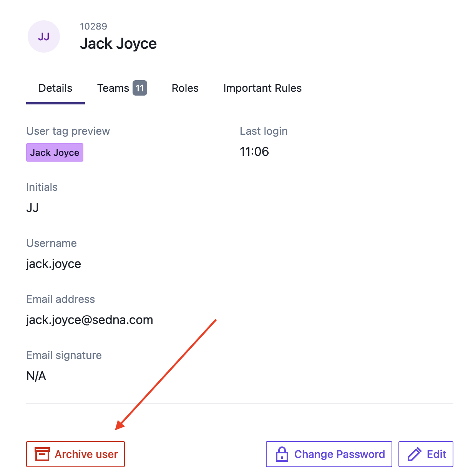Image resolution: width=468 pixels, height=476 pixels.
Task: Edit the user details
Action: click(426, 454)
